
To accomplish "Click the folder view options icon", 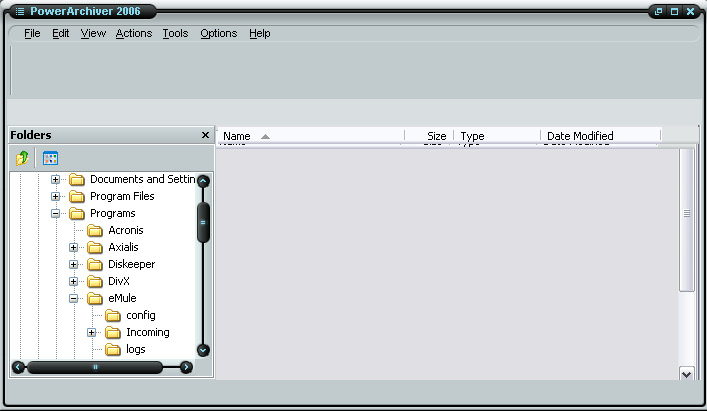I will pos(50,158).
